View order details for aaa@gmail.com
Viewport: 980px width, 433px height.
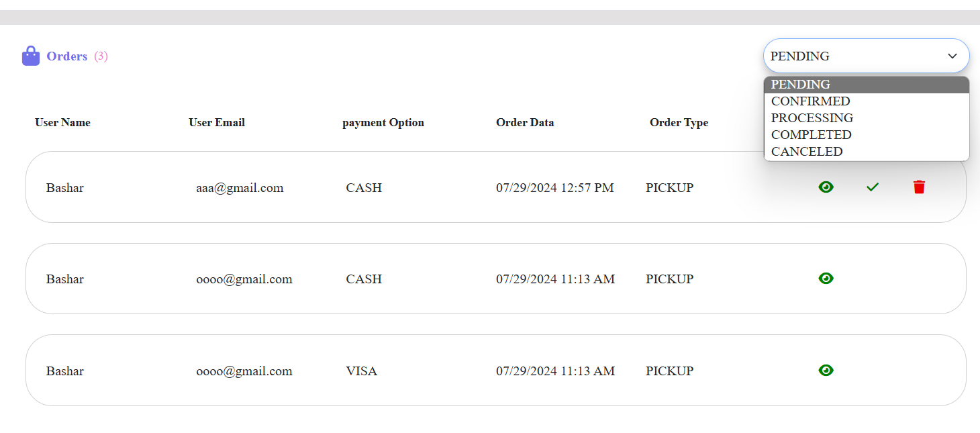[826, 187]
